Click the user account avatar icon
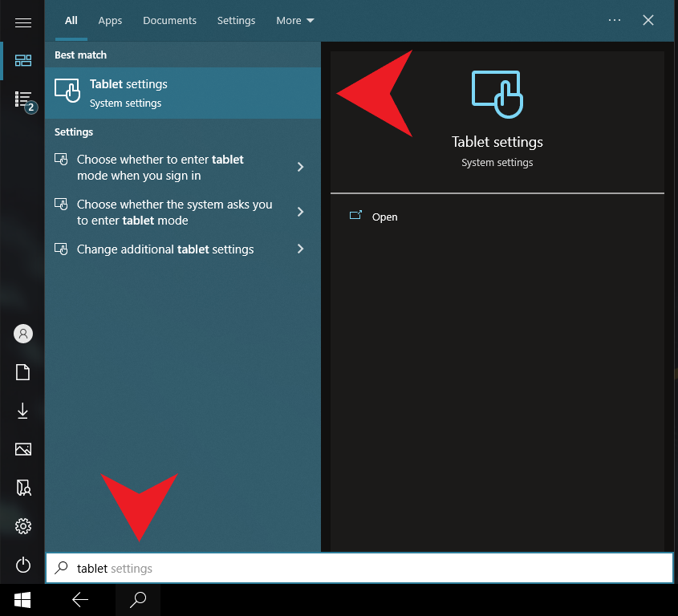 23,334
